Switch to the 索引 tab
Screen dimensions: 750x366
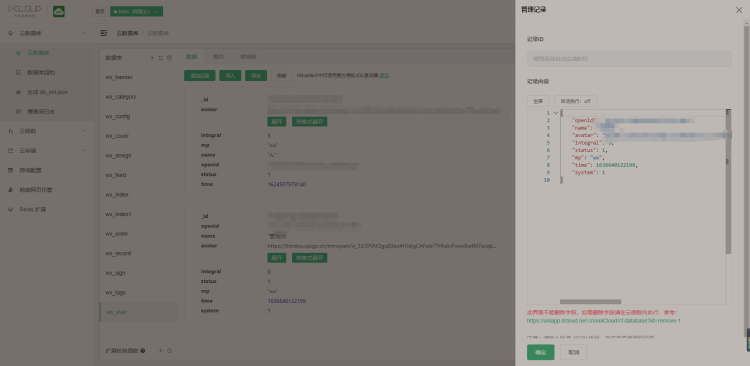pyautogui.click(x=219, y=56)
